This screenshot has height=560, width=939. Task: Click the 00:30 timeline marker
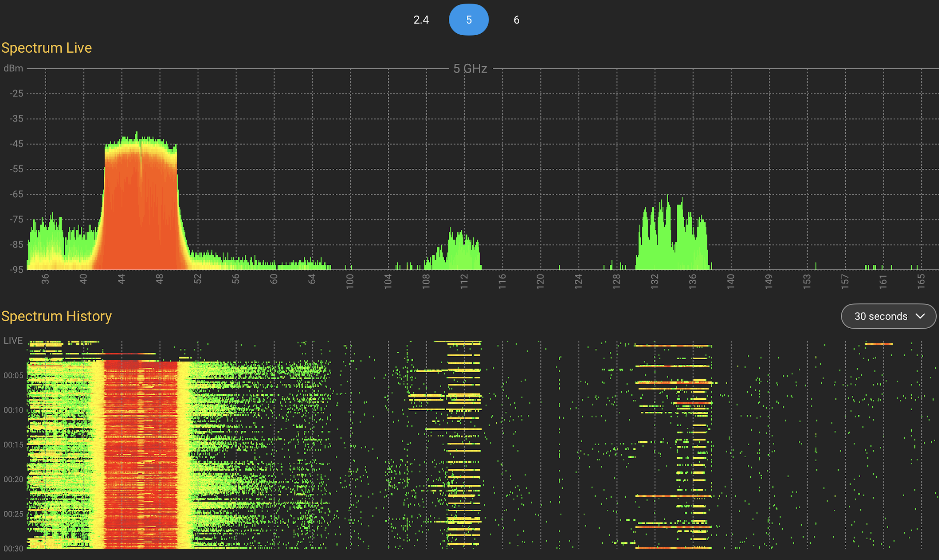[13, 548]
